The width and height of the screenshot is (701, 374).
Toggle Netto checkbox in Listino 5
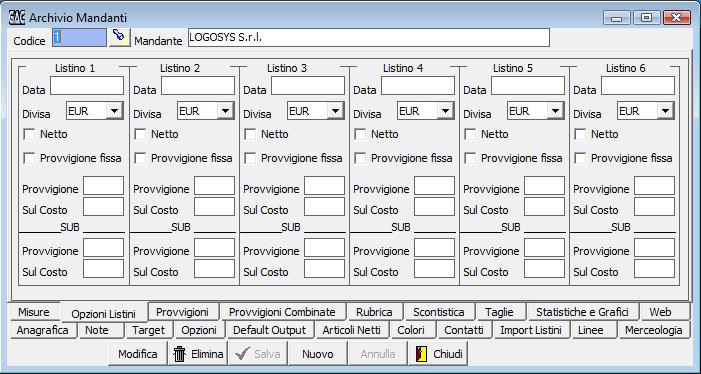click(x=470, y=134)
